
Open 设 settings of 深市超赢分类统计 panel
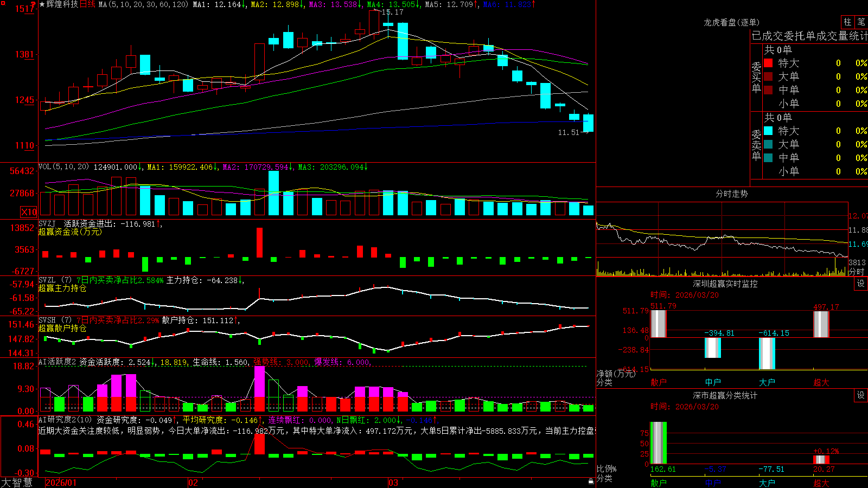[x=861, y=395]
